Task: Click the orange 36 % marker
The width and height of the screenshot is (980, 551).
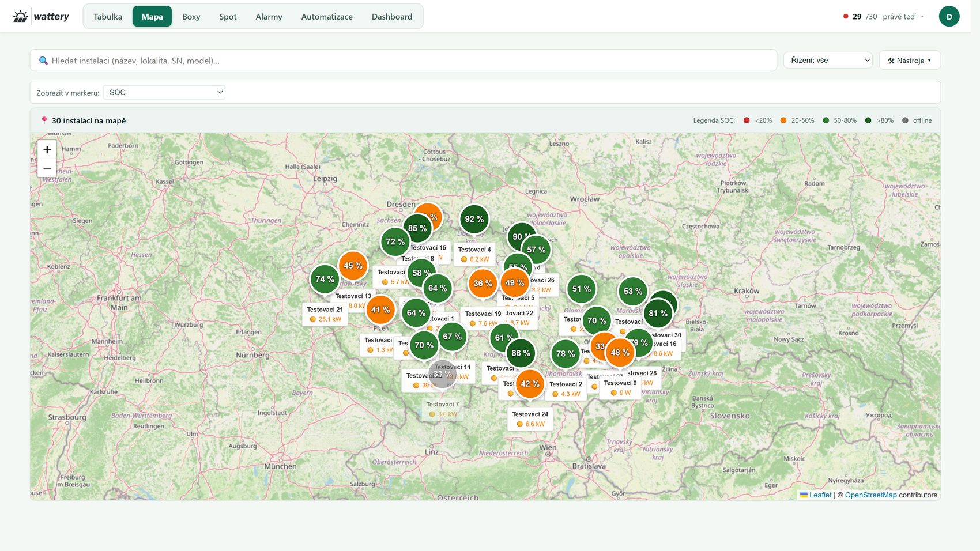Action: (x=483, y=284)
